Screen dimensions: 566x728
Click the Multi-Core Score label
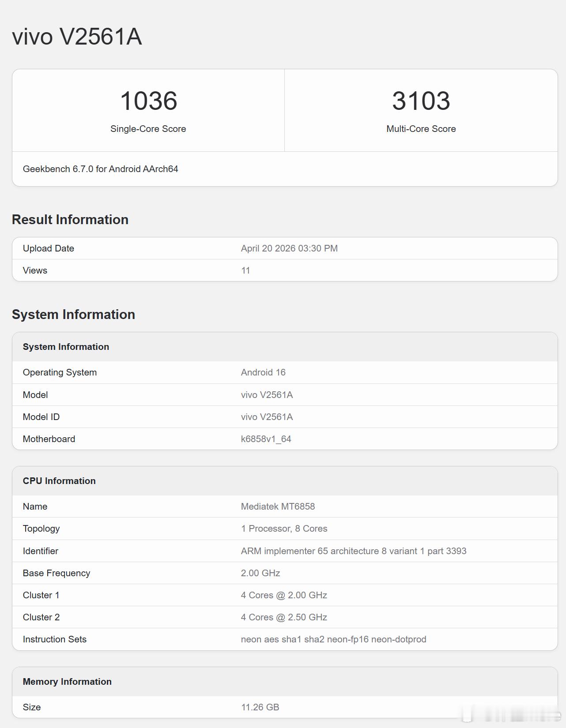[421, 129]
